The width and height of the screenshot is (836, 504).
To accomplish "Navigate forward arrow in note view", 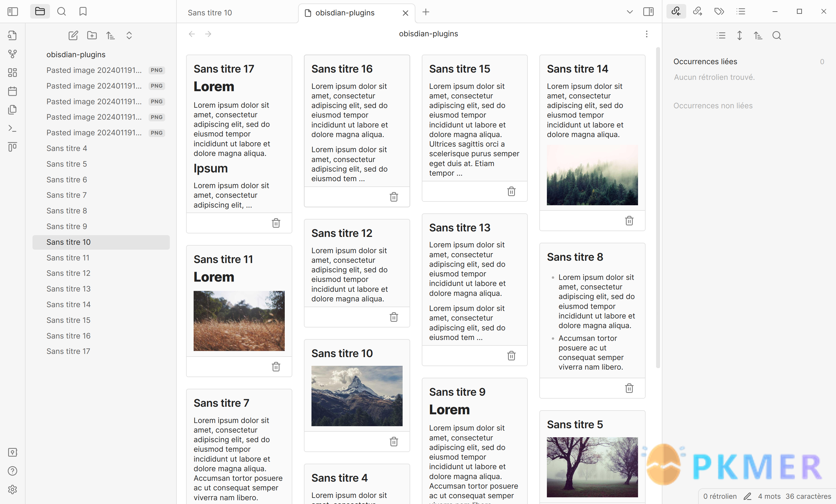I will coord(208,34).
